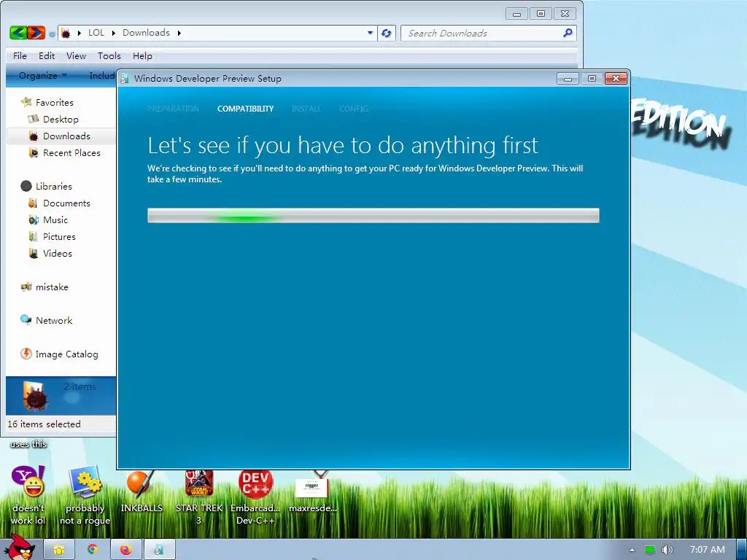
Task: Open the Documents library
Action: [x=66, y=203]
